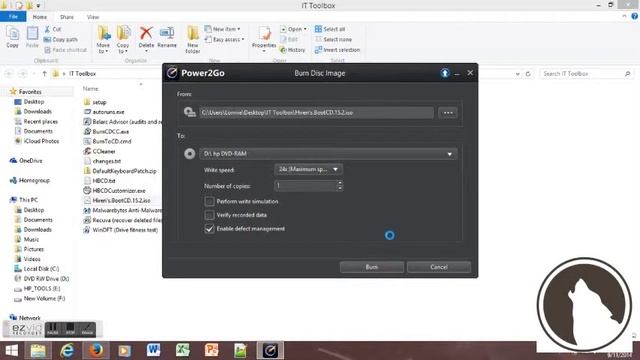The width and height of the screenshot is (640, 360).
Task: Open the Open dropdown in ribbon
Action: [293, 29]
